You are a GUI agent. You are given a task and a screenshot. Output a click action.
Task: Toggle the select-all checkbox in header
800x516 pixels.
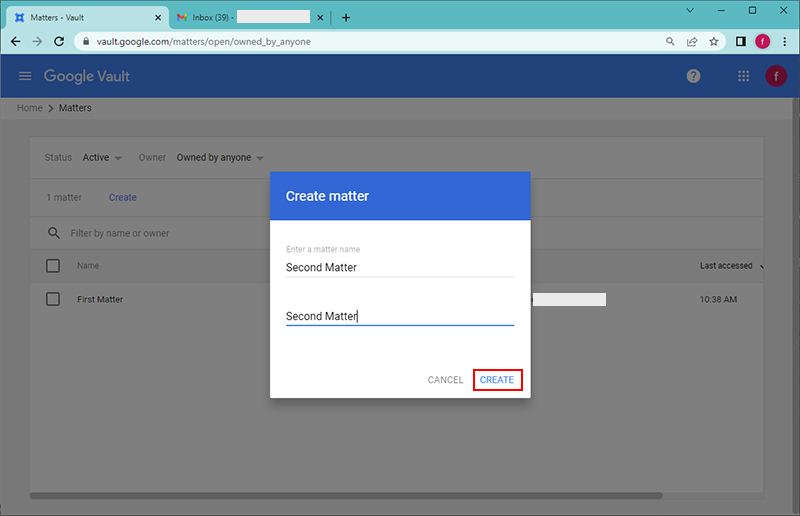[x=53, y=266]
